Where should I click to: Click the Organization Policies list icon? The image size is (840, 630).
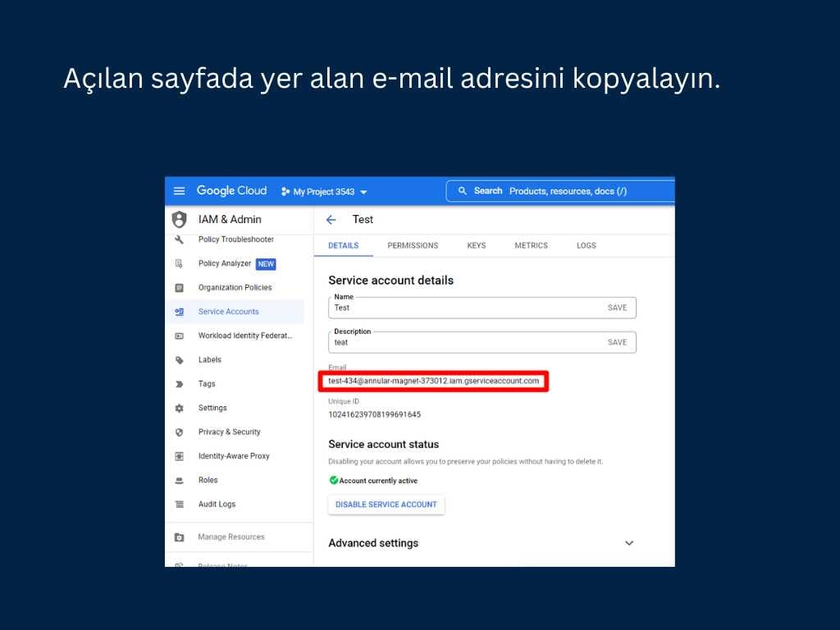click(180, 288)
